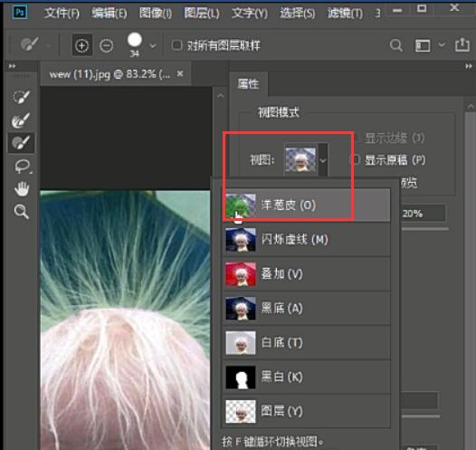
Task: Click the transparency slider under 20%
Action: tap(425, 229)
